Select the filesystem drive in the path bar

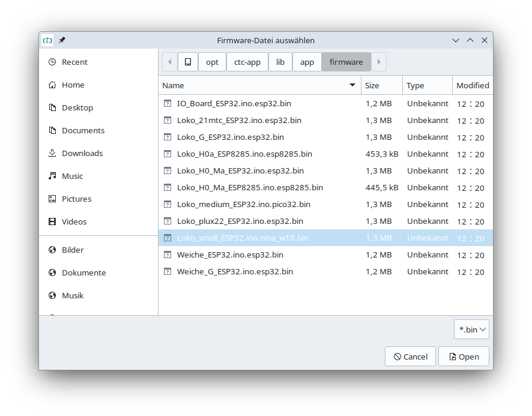tap(188, 61)
